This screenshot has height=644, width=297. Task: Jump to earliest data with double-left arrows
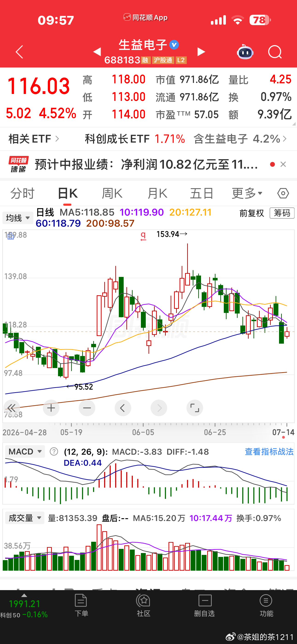point(12,408)
